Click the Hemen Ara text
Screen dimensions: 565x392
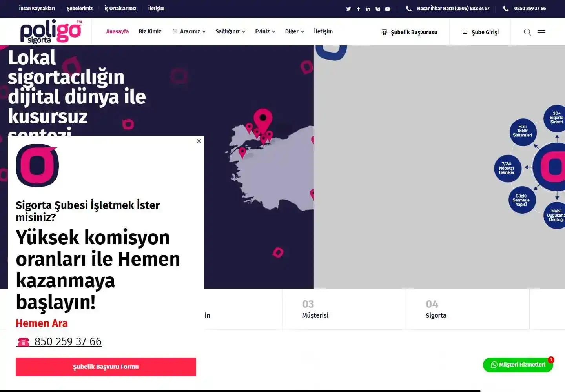coord(42,323)
